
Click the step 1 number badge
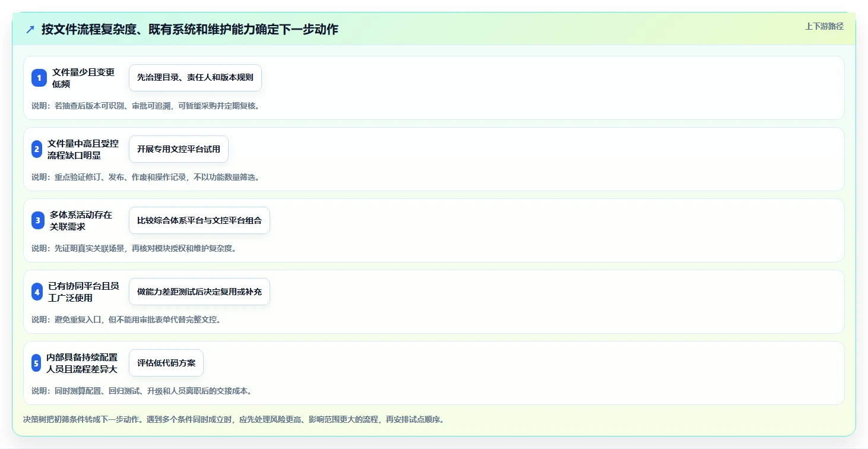pyautogui.click(x=39, y=78)
